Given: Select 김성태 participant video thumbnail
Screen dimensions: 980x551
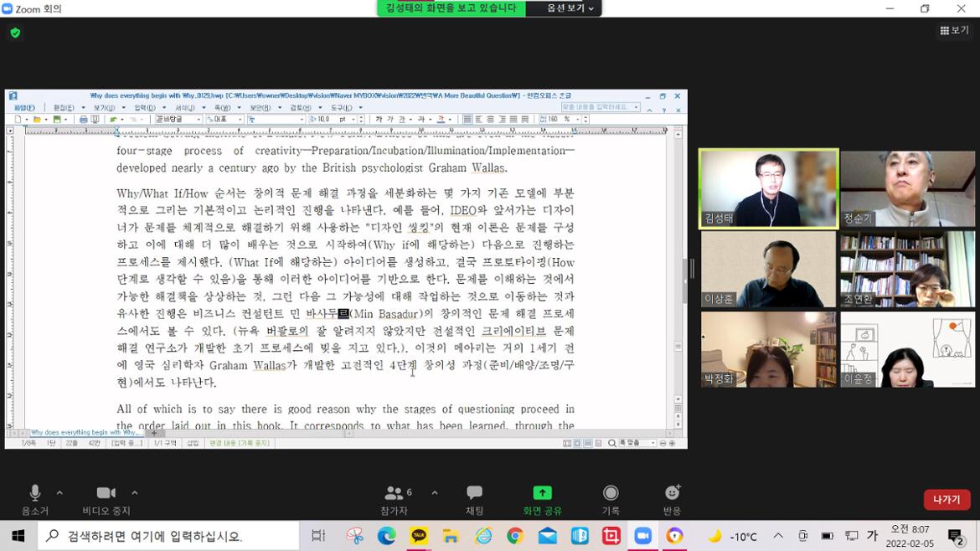Looking at the screenshot, I should click(x=769, y=188).
